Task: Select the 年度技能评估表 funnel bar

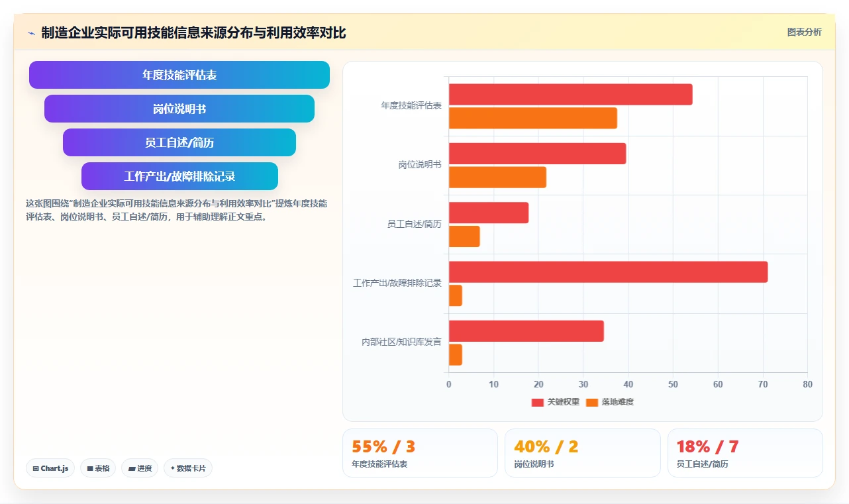Action: coord(179,75)
